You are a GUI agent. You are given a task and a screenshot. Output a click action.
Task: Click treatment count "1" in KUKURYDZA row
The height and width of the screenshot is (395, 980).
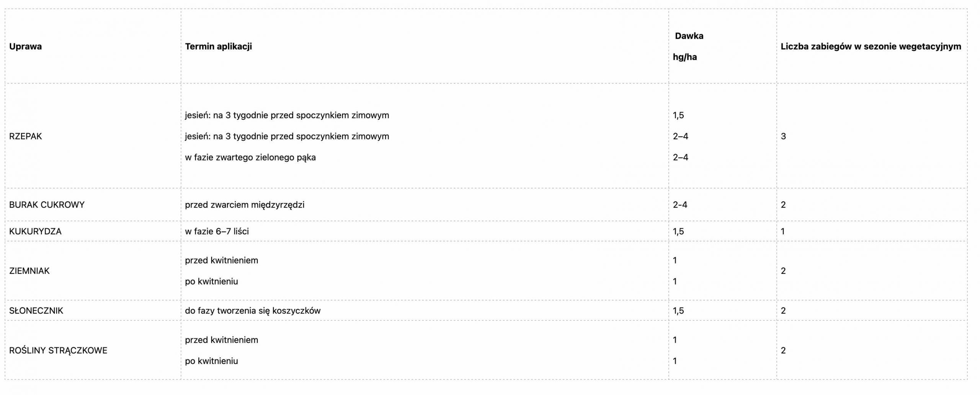782,231
